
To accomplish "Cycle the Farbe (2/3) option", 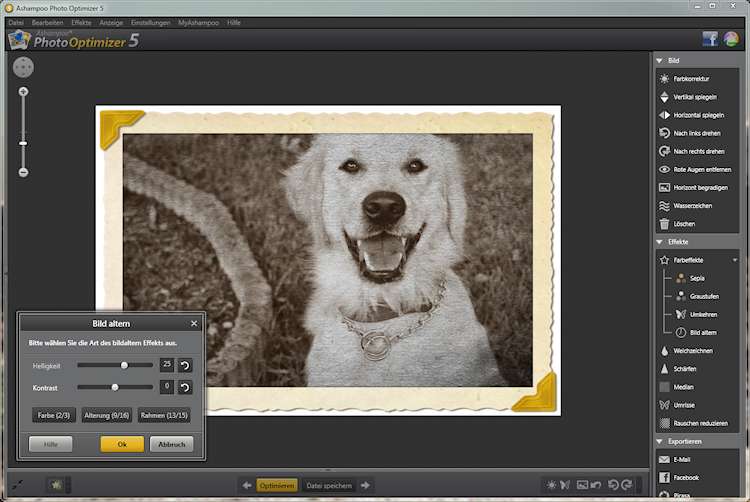I will tap(52, 415).
